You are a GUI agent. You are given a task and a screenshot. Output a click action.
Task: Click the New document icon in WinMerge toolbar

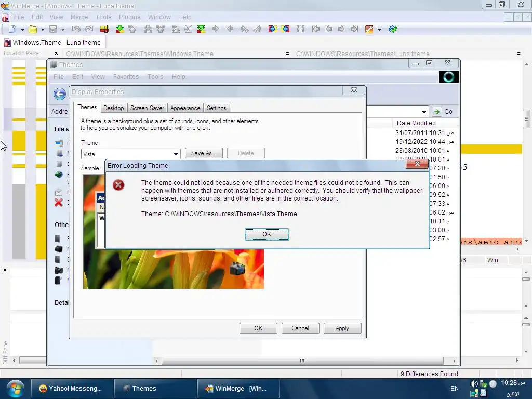12,29
